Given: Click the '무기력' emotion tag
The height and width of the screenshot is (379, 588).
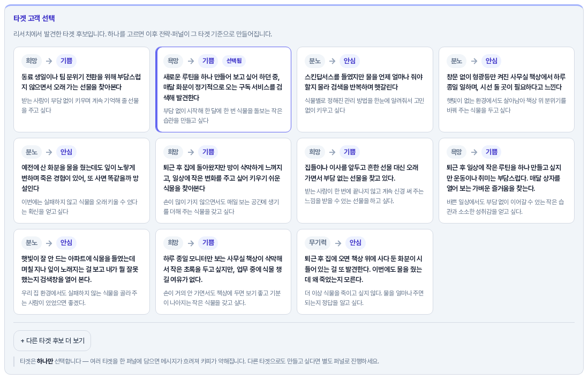Looking at the screenshot, I should [x=318, y=243].
